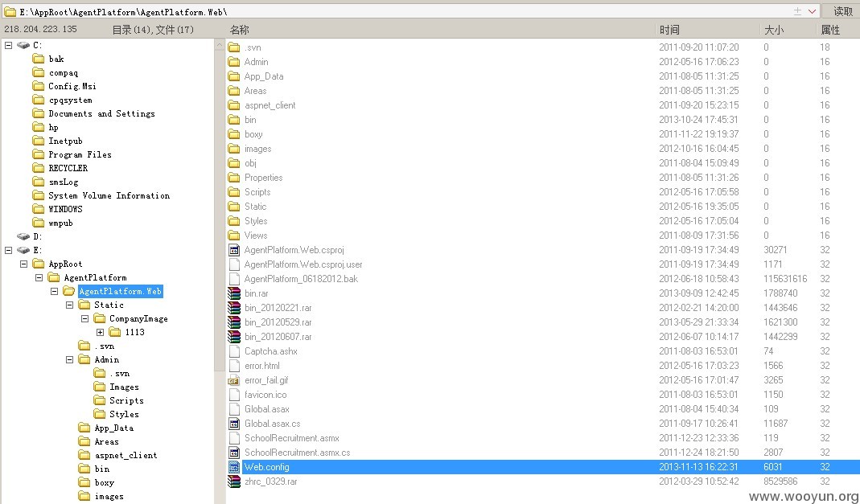860x504 pixels.
Task: Click the IP address 218.204.223.135
Action: [x=40, y=29]
